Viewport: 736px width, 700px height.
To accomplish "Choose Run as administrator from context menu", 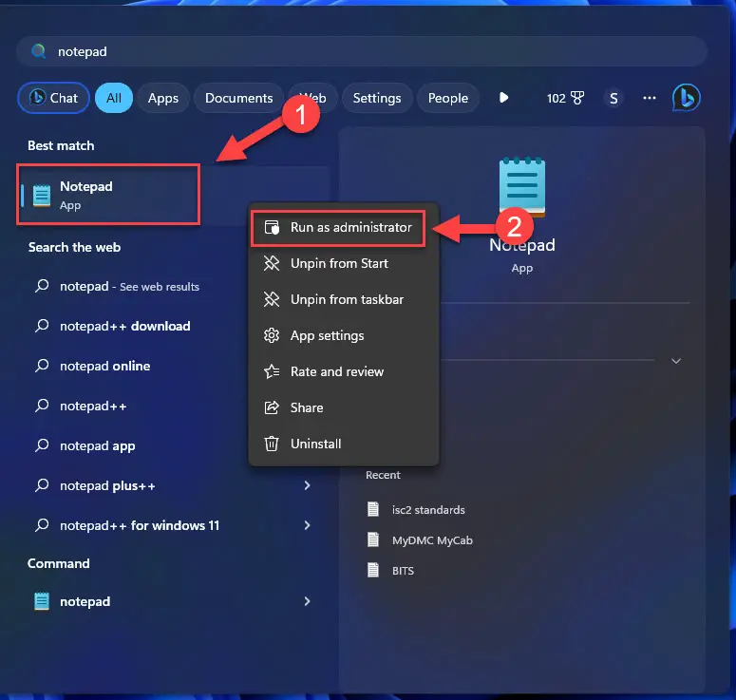I will click(x=338, y=228).
